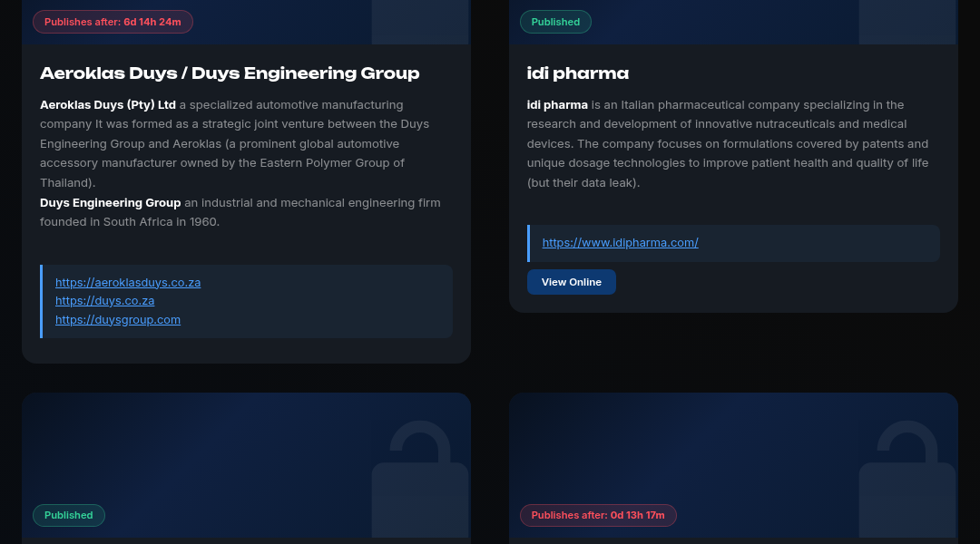
Task: Click the "Publishes after: 0d 13h 17m" badge
Action: 598,515
